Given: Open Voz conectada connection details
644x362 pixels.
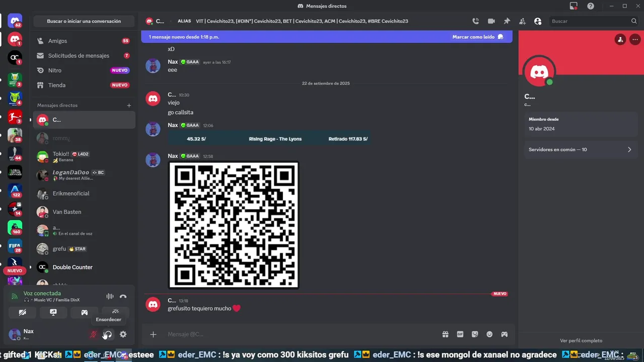Looking at the screenshot, I should click(x=42, y=293).
